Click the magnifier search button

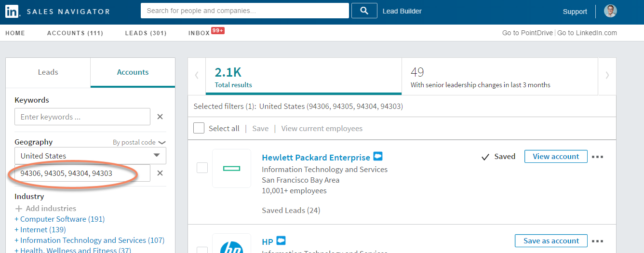point(364,11)
